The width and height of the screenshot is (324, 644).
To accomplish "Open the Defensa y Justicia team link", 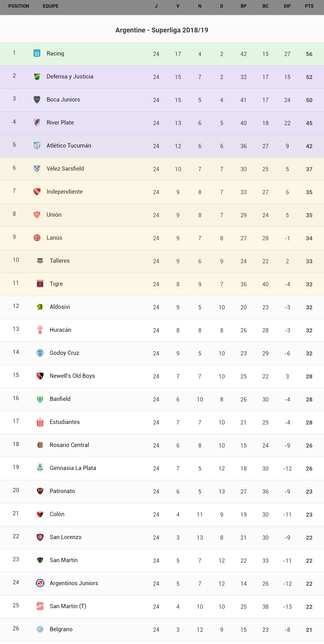I will click(x=70, y=76).
